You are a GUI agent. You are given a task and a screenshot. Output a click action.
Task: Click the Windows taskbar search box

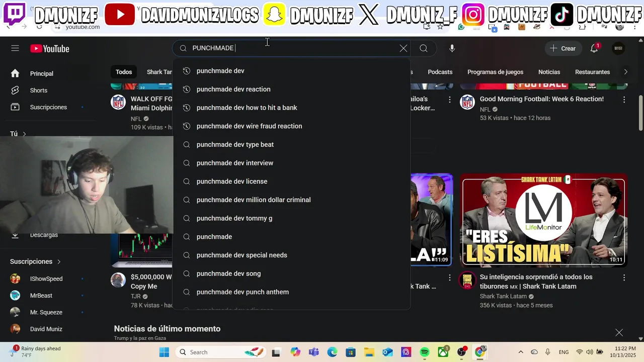point(221,352)
